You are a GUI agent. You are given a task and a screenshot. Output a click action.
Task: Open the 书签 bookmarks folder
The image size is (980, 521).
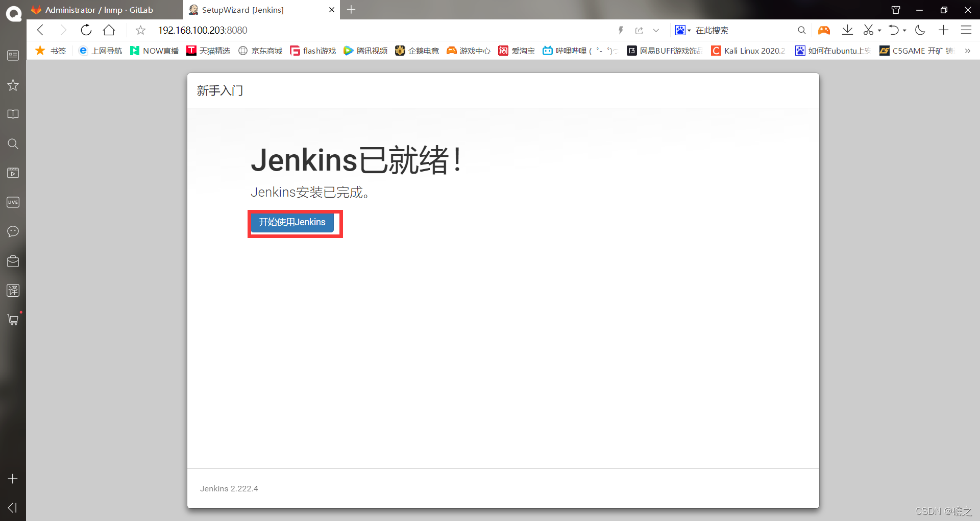(x=51, y=51)
